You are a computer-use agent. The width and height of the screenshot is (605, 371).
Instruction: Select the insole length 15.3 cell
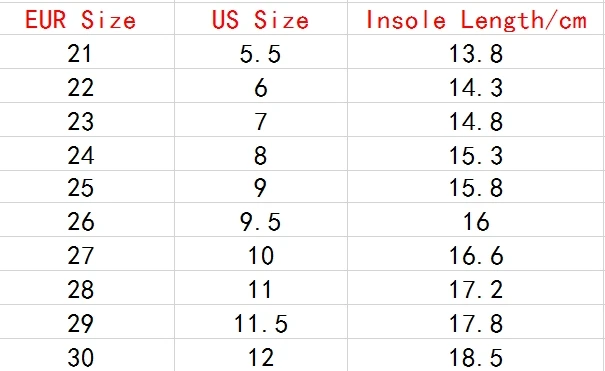pos(476,153)
